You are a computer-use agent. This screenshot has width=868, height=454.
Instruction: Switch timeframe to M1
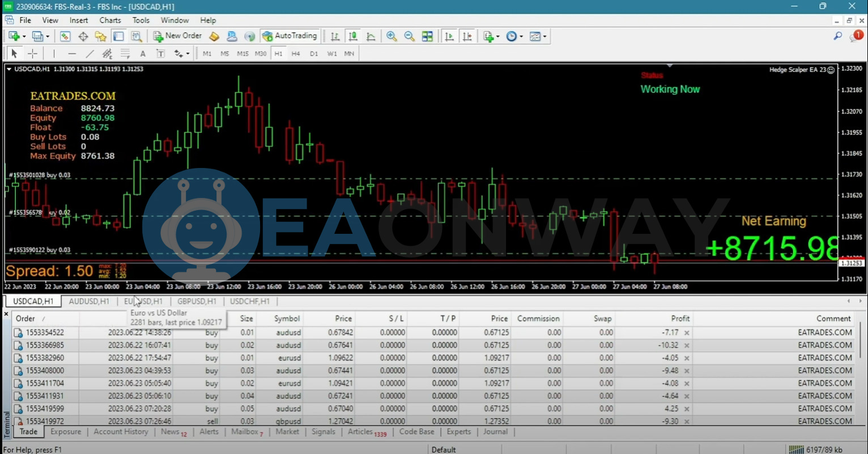click(207, 54)
